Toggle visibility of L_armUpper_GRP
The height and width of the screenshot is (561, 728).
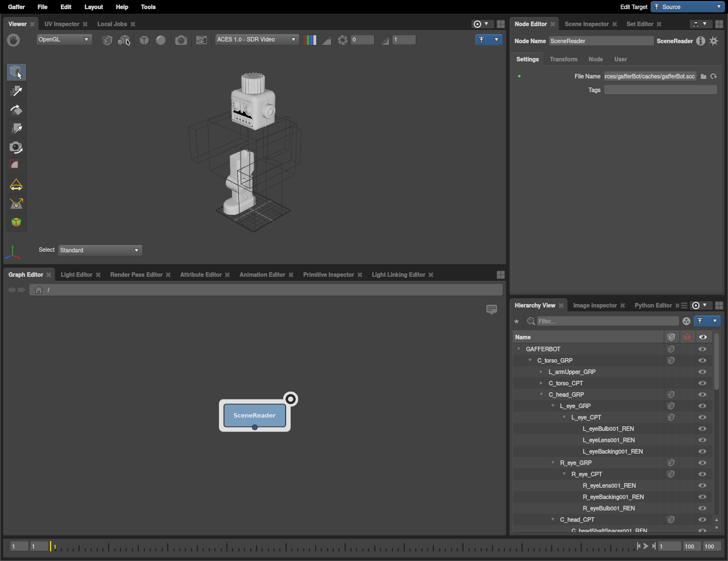[x=702, y=372]
